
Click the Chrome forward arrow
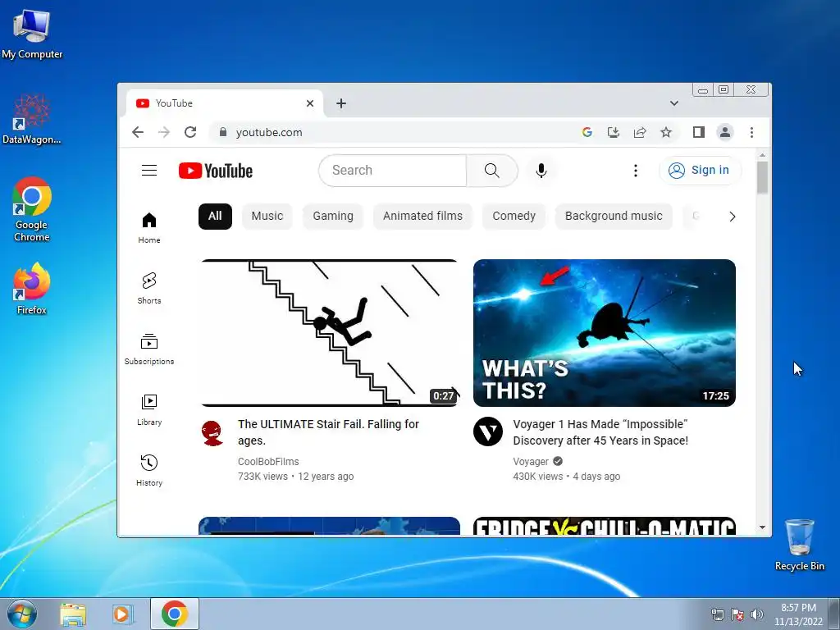tap(164, 132)
